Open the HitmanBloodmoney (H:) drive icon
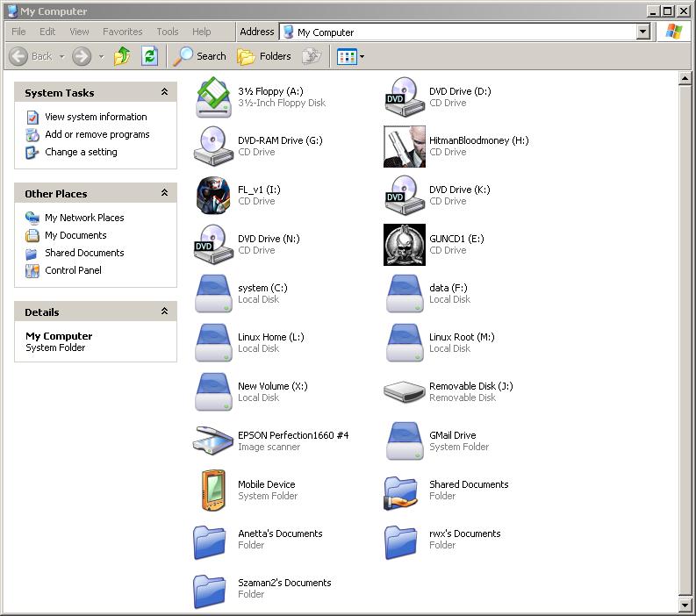This screenshot has height=616, width=696. (405, 147)
